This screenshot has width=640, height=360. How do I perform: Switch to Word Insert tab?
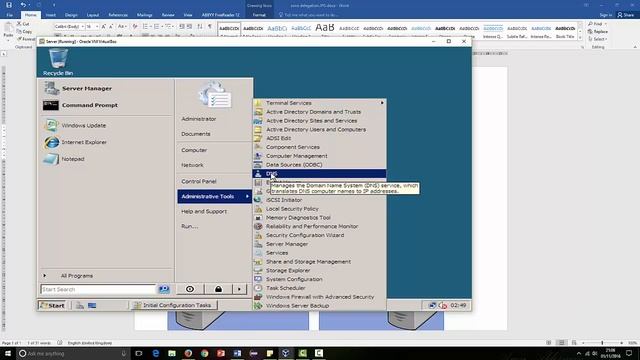pyautogui.click(x=51, y=15)
